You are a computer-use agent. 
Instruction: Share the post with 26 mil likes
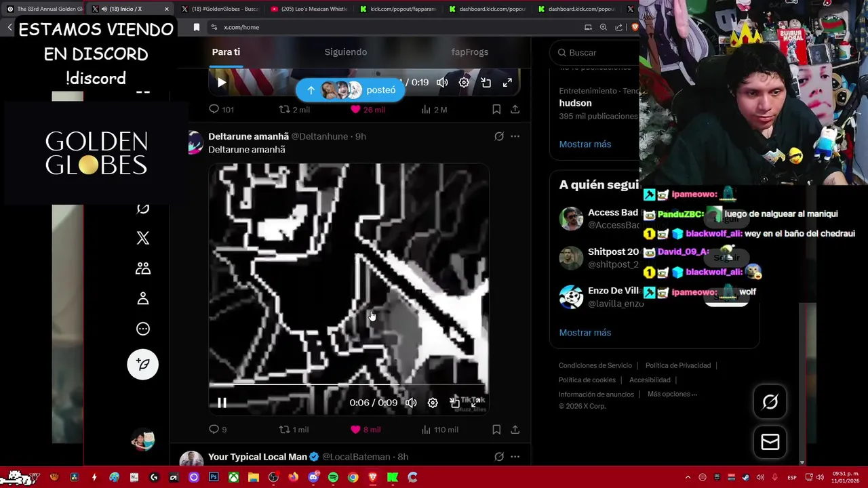click(515, 109)
